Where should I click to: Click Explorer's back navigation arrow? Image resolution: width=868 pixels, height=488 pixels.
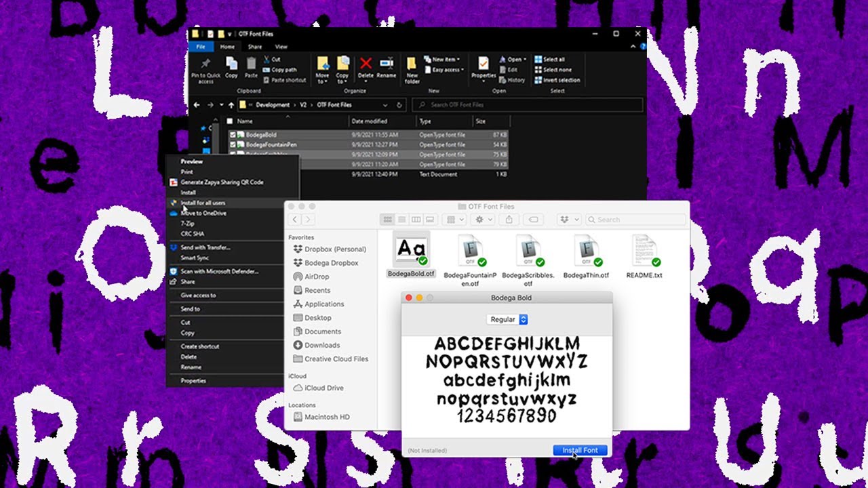(197, 105)
